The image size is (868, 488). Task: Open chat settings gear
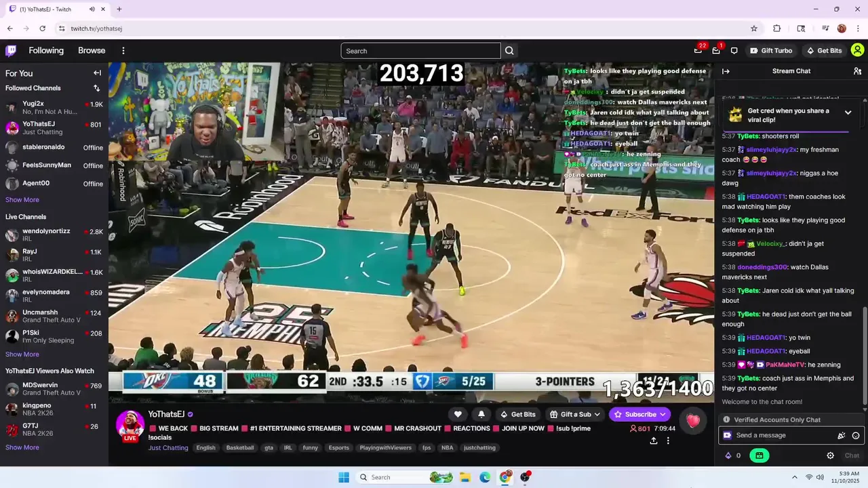830,455
